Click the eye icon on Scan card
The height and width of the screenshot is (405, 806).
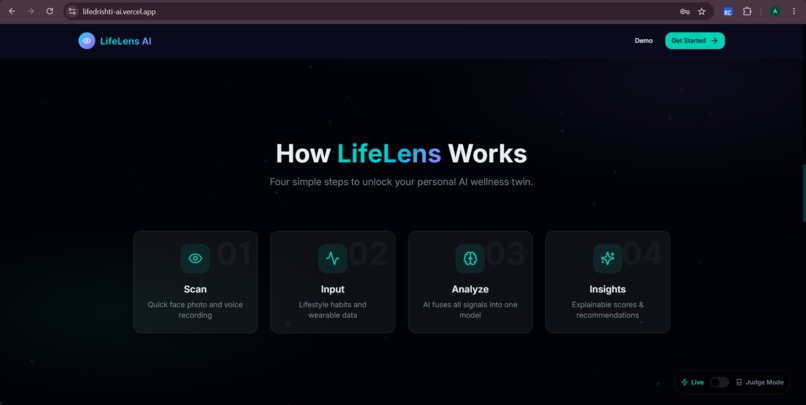195,259
